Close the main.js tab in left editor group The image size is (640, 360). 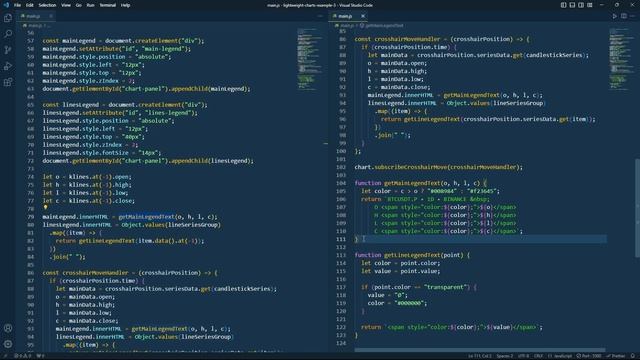pos(51,16)
